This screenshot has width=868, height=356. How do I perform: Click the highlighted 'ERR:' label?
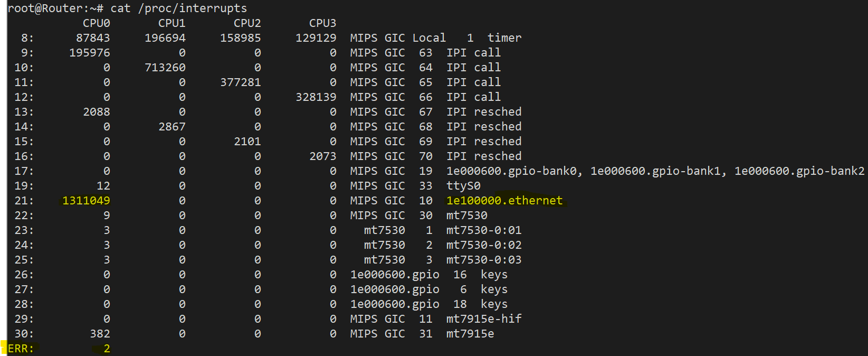tap(21, 349)
